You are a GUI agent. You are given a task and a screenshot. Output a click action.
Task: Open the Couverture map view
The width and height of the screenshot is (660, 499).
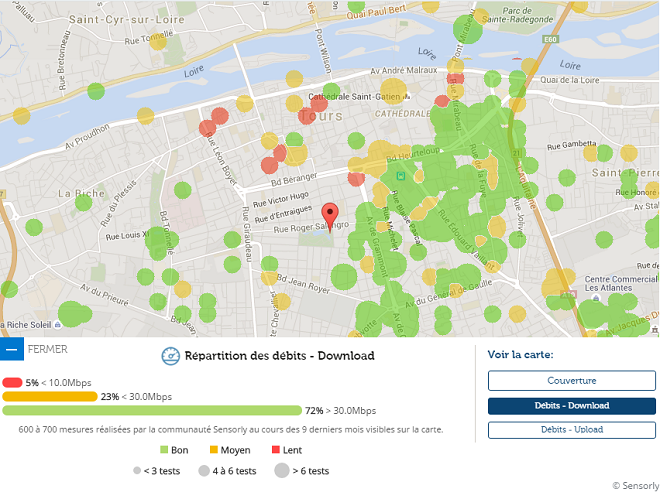point(572,380)
